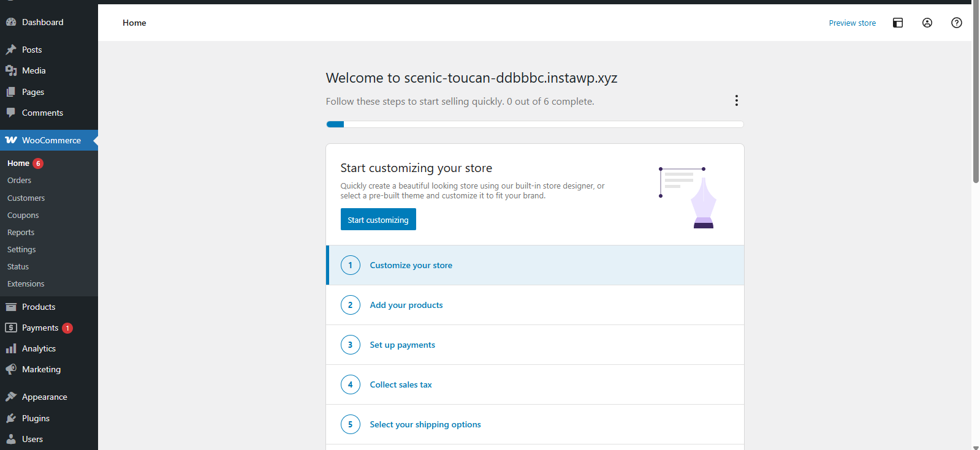
Task: Click the Users person icon
Action: (x=11, y=439)
